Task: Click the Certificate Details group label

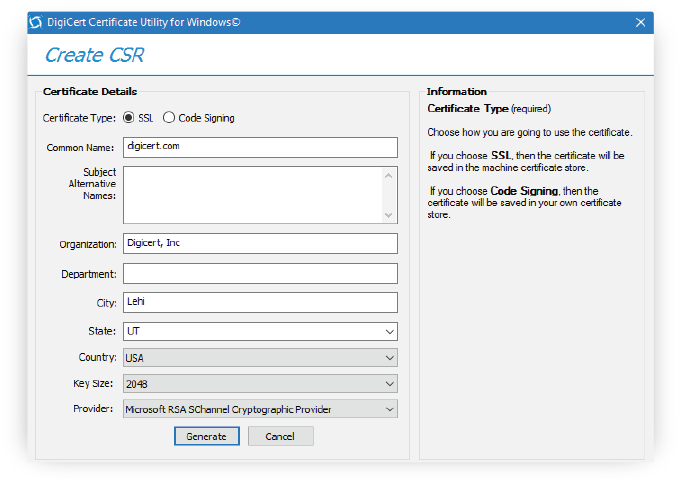Action: [x=90, y=91]
